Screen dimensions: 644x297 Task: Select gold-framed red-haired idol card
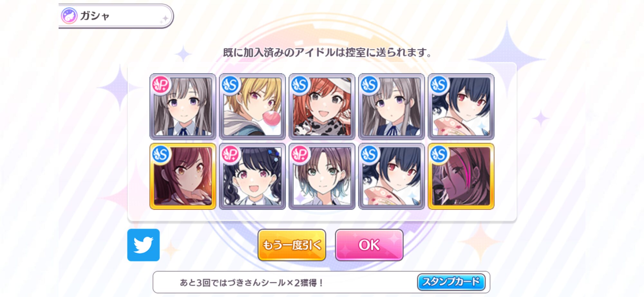pos(183,176)
